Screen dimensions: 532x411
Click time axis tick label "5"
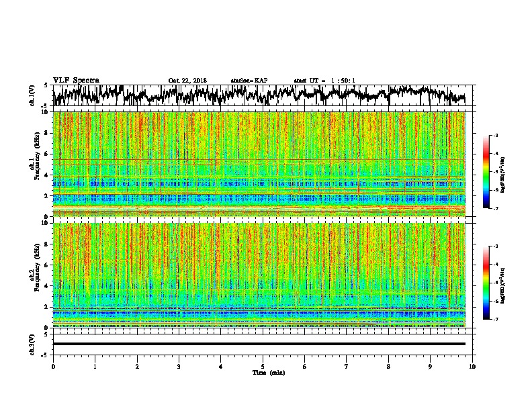(x=263, y=367)
